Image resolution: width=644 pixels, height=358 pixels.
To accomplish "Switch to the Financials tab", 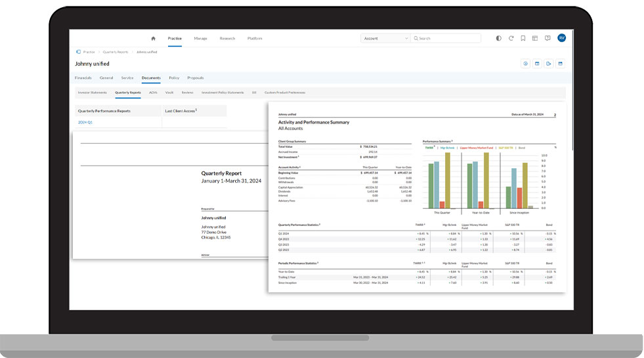I will pos(83,78).
